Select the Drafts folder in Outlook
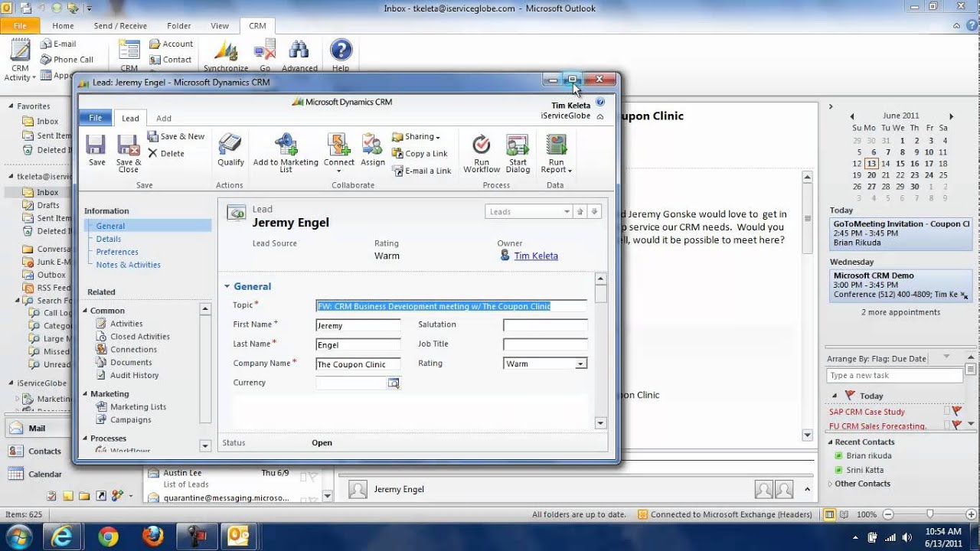 tap(48, 205)
